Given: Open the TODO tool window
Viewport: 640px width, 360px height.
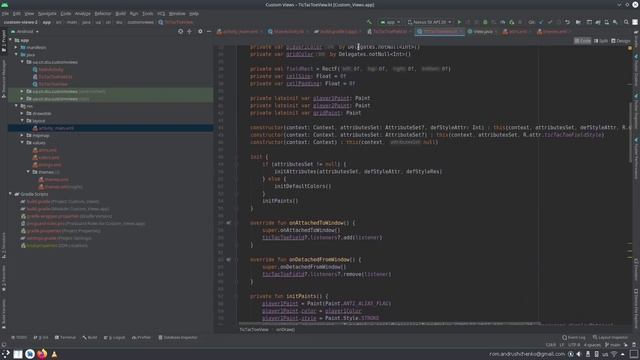Looking at the screenshot, I should 19,338.
